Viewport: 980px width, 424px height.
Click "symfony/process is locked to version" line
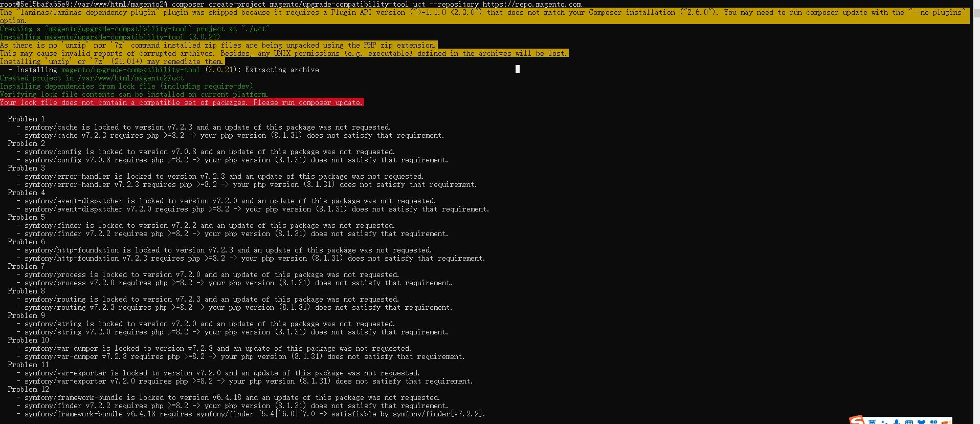pos(208,274)
